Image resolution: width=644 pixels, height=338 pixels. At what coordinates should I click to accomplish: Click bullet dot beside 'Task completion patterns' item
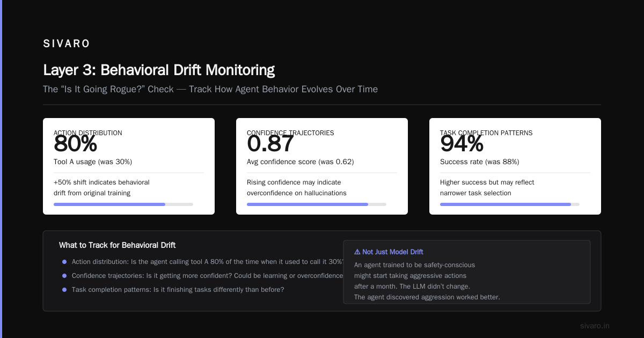(64, 290)
